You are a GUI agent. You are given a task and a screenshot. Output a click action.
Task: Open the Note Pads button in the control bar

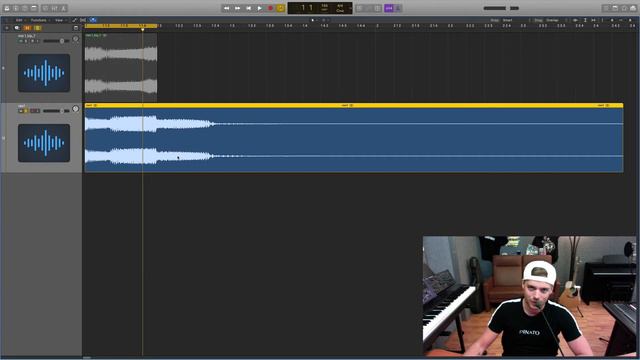616,8
